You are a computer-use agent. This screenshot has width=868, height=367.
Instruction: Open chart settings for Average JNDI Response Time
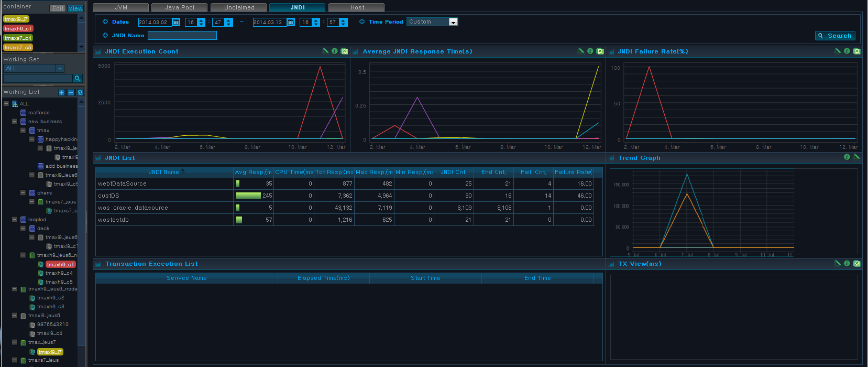(581, 51)
